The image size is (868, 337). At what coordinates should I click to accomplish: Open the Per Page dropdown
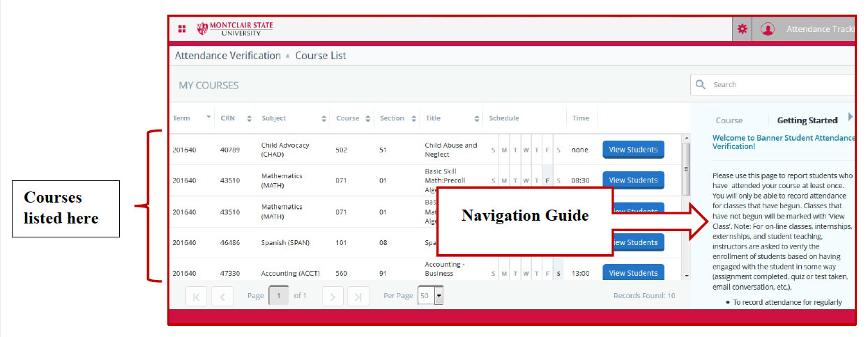click(439, 296)
